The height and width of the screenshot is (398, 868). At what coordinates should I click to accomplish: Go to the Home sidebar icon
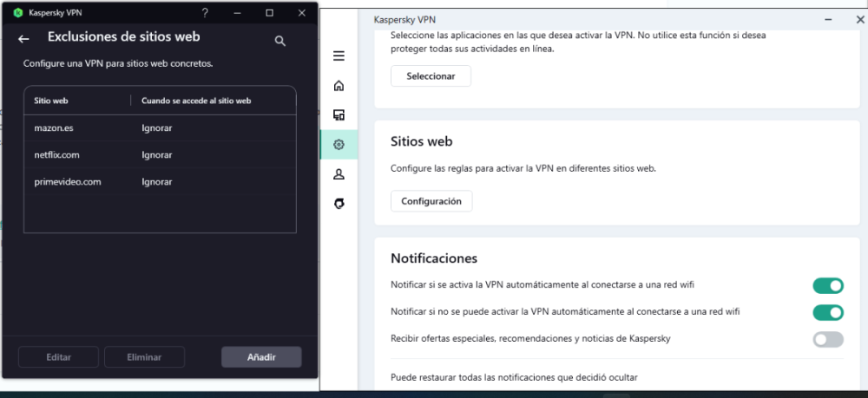coord(339,86)
